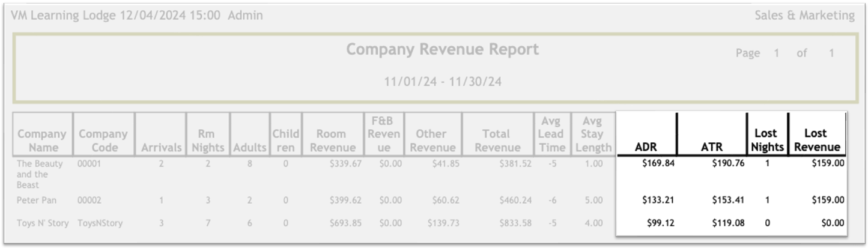
Task: Click the $153.41 ATR value
Action: click(x=728, y=200)
